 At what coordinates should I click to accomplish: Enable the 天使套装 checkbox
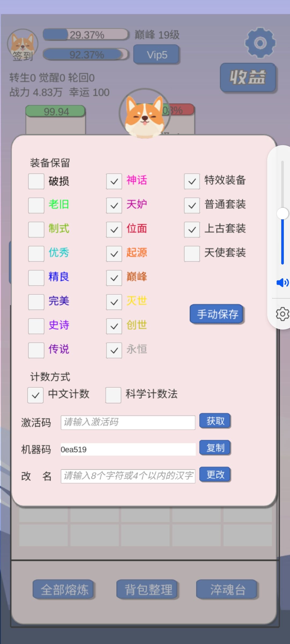192,254
